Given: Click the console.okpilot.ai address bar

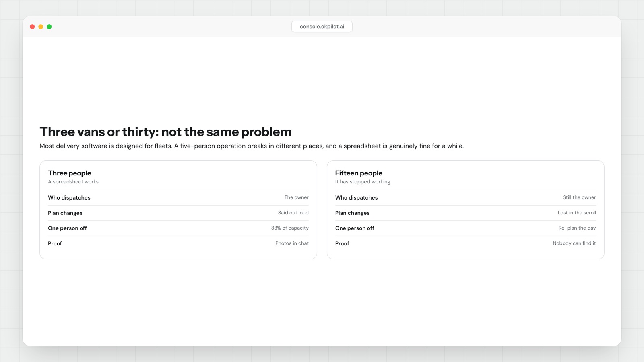Looking at the screenshot, I should tap(322, 27).
